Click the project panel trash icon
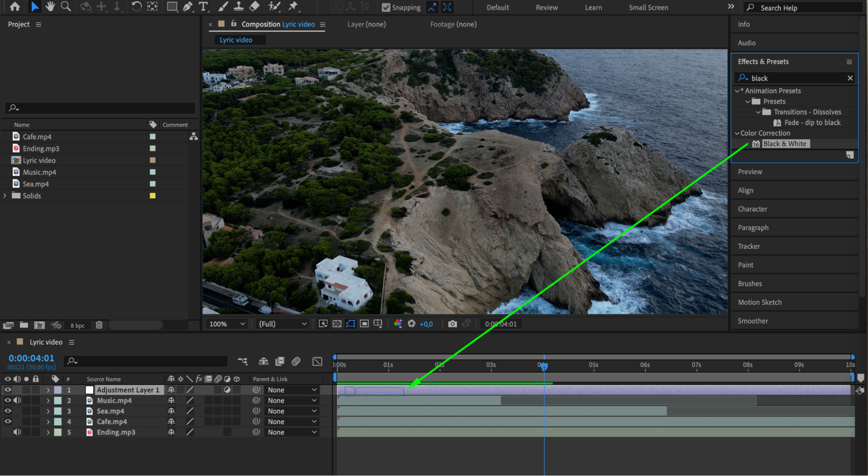The height and width of the screenshot is (476, 868). click(x=99, y=325)
